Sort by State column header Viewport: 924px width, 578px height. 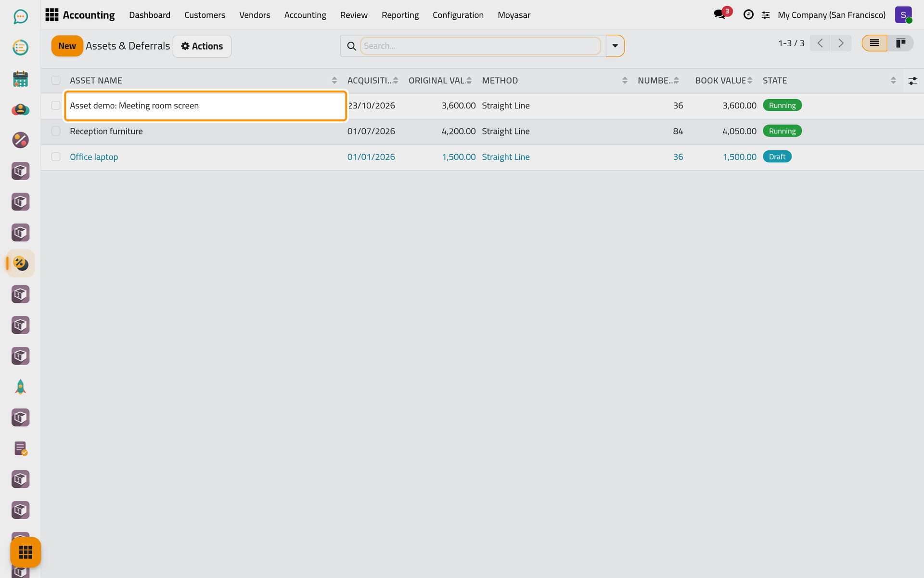[829, 80]
